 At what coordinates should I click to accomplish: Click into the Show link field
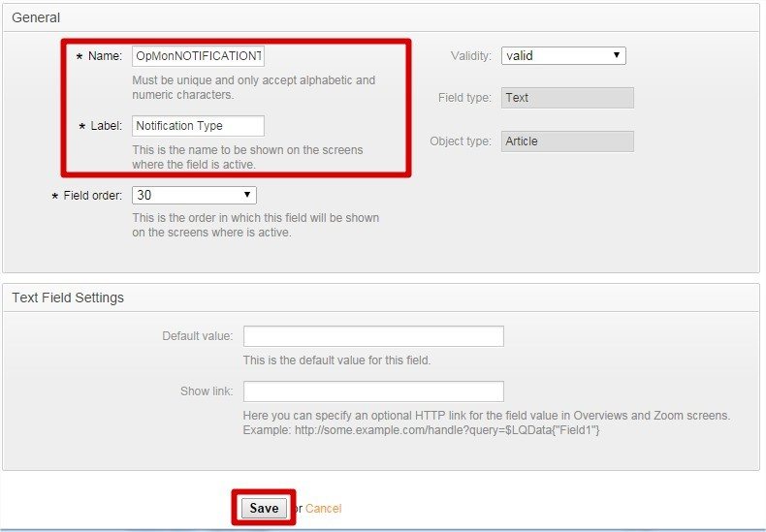tap(373, 391)
